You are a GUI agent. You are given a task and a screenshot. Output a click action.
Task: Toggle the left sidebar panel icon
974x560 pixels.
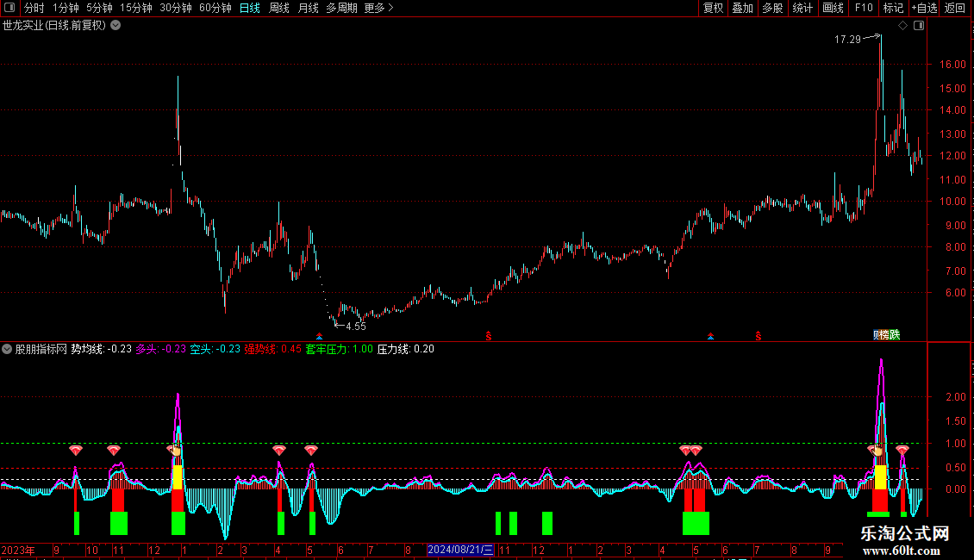[x=9, y=8]
